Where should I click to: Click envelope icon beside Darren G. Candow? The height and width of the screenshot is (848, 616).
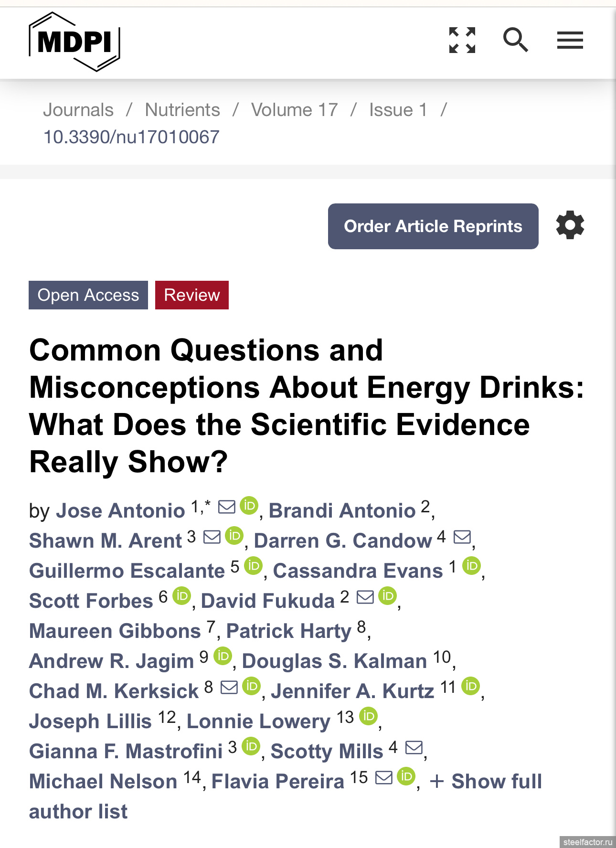coord(462,537)
